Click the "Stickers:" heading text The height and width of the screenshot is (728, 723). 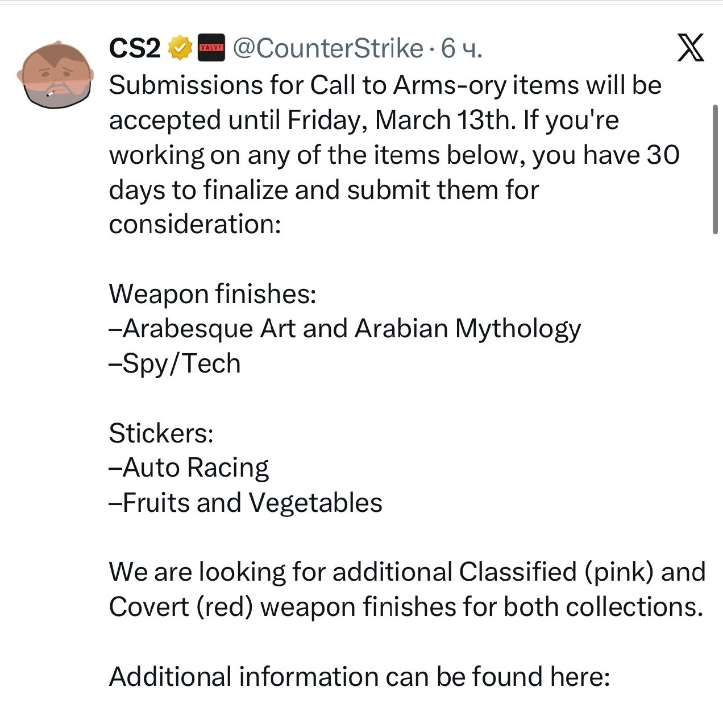click(x=161, y=433)
